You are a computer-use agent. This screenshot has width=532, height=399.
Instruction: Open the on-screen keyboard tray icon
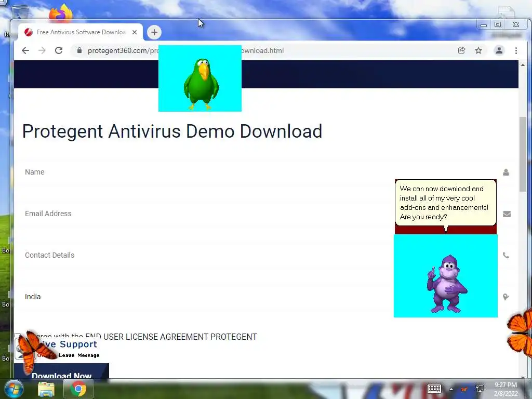(434, 389)
